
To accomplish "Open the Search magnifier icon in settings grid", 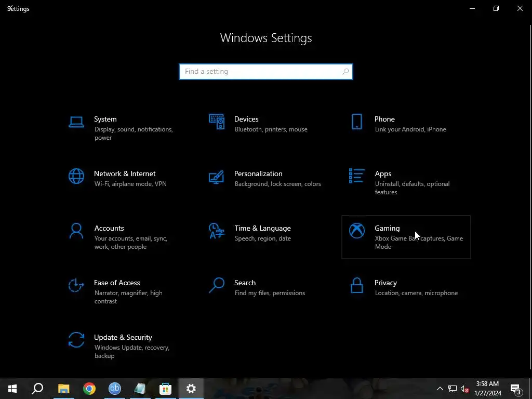I will pos(217,285).
